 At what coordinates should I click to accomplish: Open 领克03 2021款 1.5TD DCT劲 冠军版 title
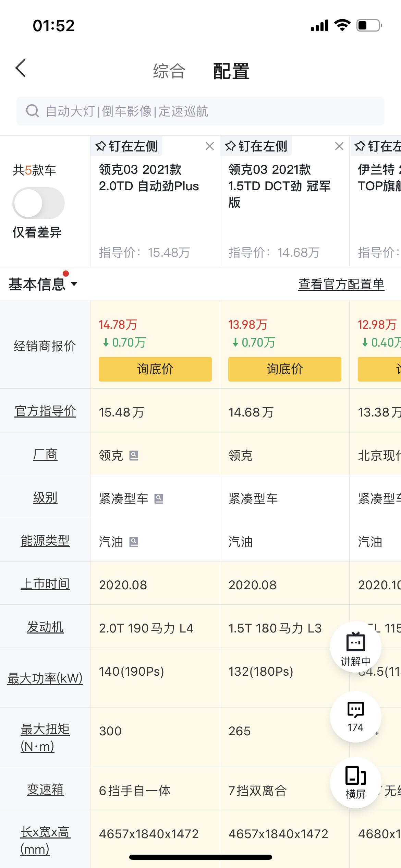[280, 186]
